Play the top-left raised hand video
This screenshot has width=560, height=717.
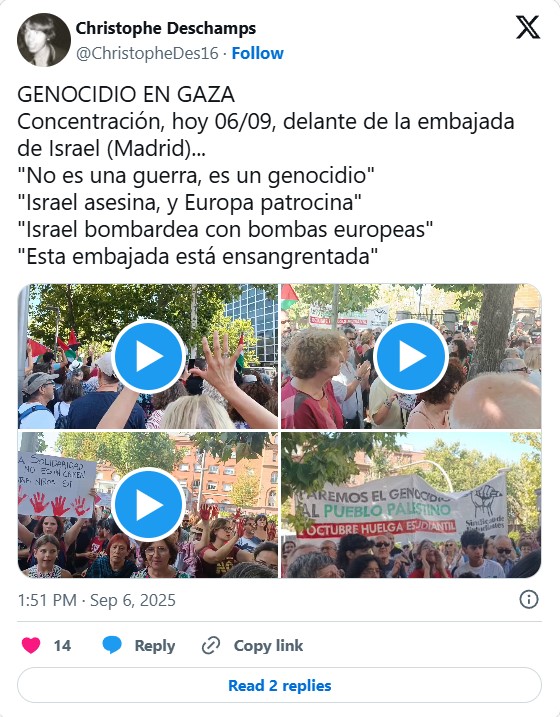pyautogui.click(x=148, y=356)
